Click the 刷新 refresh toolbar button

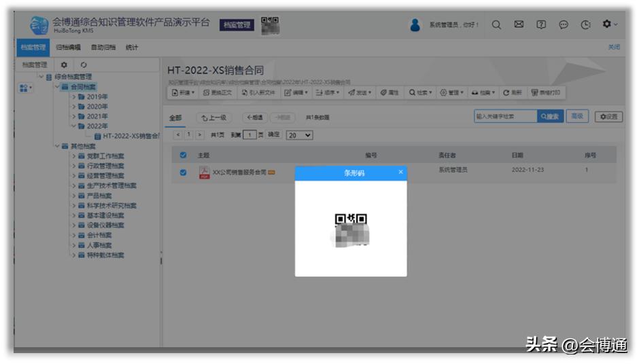(513, 92)
